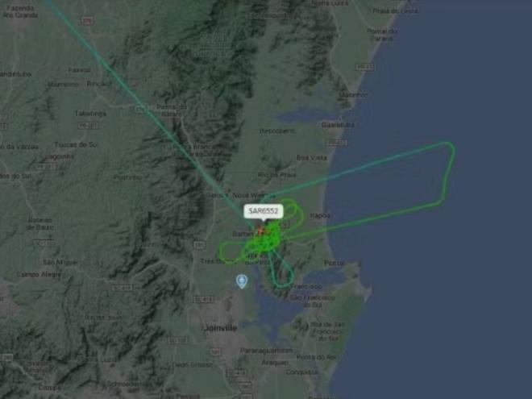The width and height of the screenshot is (532, 399).
Task: Select the Fazenda Rio Grande label
Action: pos(20,11)
